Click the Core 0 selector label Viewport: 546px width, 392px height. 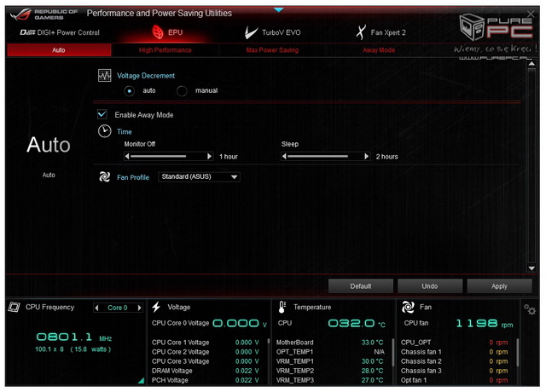[x=118, y=308]
